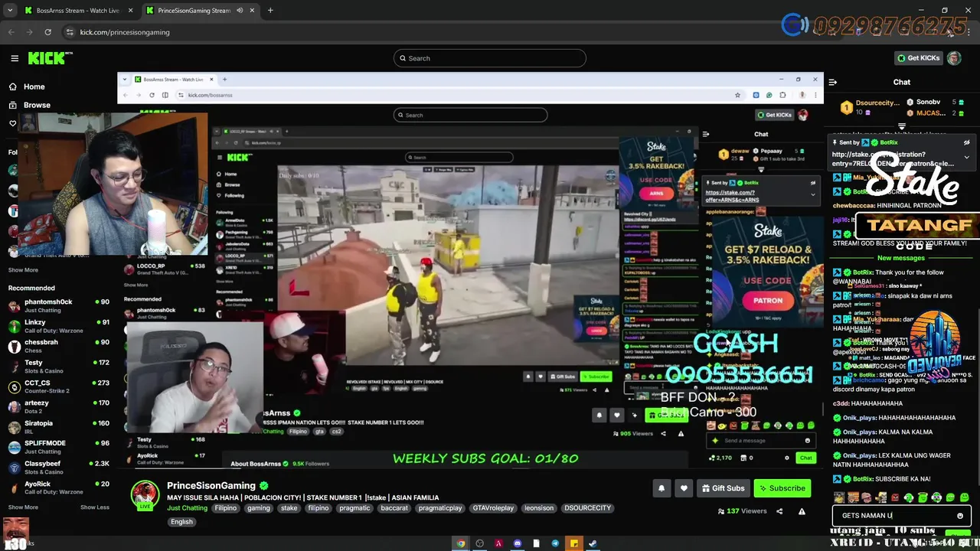980x551 pixels.
Task: Collapse Recommended with Show Less
Action: coord(94,507)
